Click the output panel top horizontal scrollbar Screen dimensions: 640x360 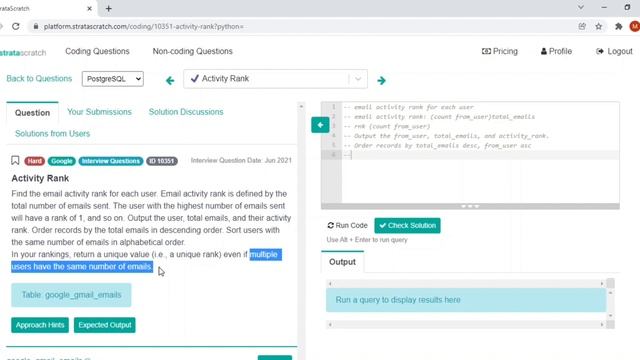[x=466, y=283]
